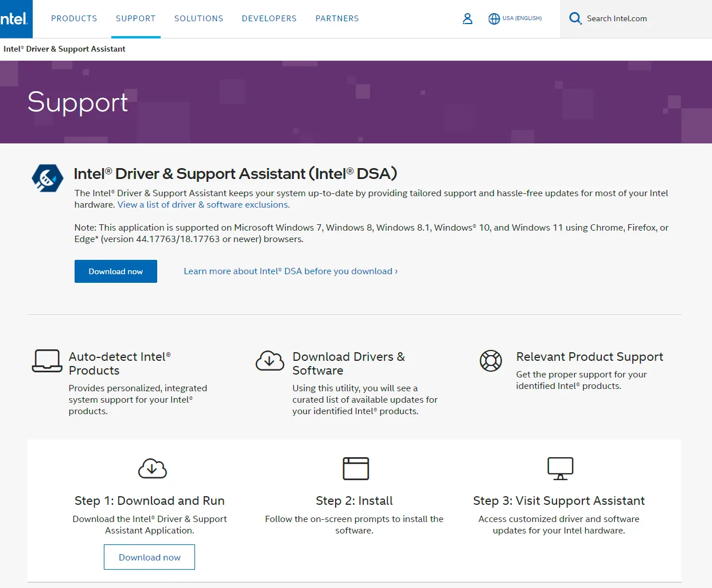This screenshot has height=588, width=712.
Task: Open the Partners menu
Action: [x=337, y=18]
